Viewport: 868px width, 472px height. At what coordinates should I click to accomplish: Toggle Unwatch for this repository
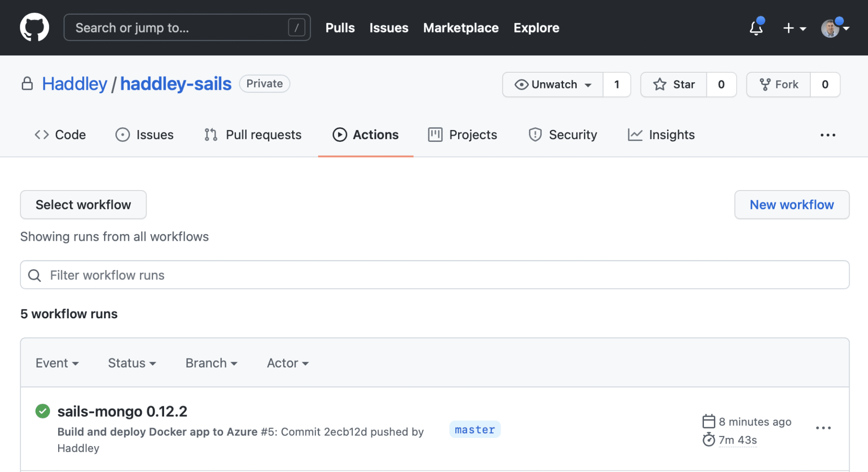pyautogui.click(x=553, y=85)
